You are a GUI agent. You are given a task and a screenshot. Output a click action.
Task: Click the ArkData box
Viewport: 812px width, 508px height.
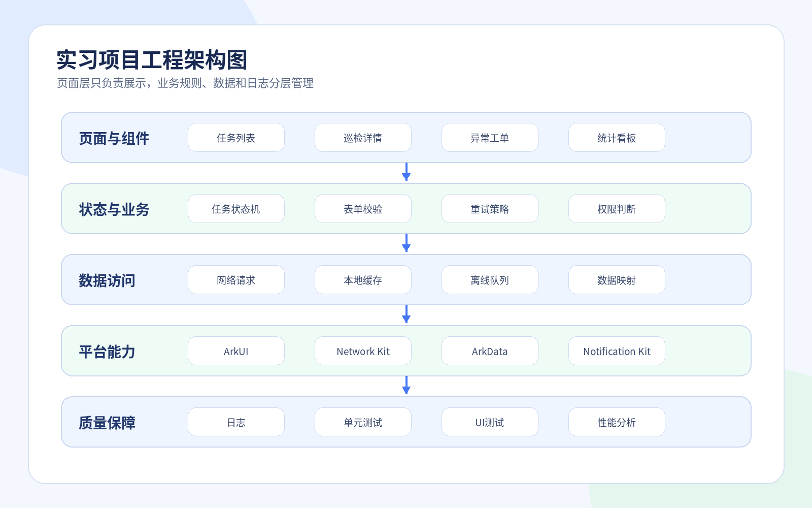490,351
